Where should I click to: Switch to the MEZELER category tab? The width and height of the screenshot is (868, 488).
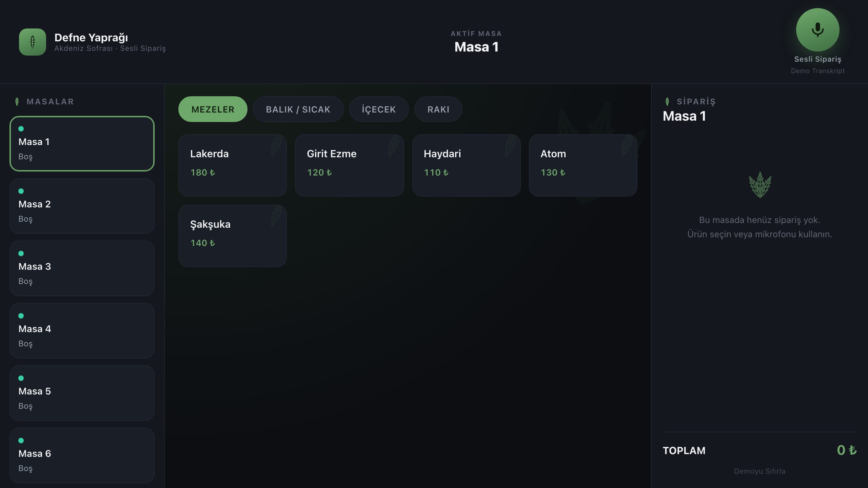click(x=213, y=109)
